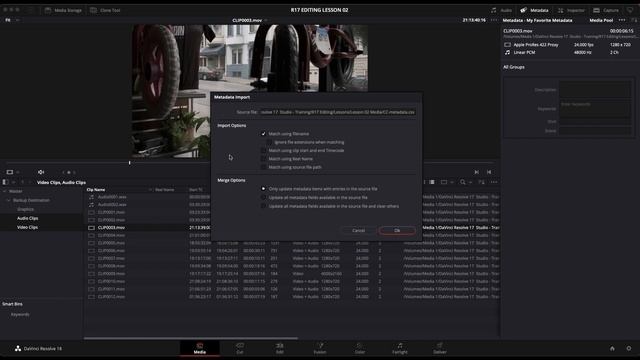Image resolution: width=640 pixels, height=360 pixels.
Task: Select Audio0001.wav in clip list
Action: pos(112,197)
